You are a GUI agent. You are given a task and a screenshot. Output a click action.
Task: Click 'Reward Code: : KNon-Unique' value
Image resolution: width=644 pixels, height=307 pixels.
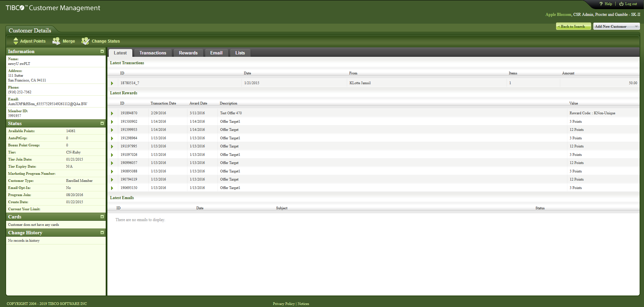[x=592, y=113]
